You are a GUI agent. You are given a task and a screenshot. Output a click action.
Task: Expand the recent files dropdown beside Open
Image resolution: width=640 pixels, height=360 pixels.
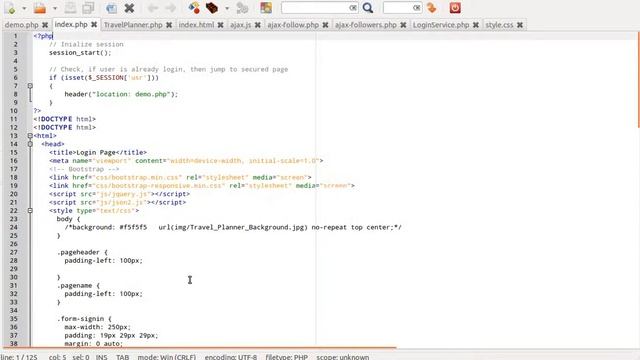(x=55, y=8)
